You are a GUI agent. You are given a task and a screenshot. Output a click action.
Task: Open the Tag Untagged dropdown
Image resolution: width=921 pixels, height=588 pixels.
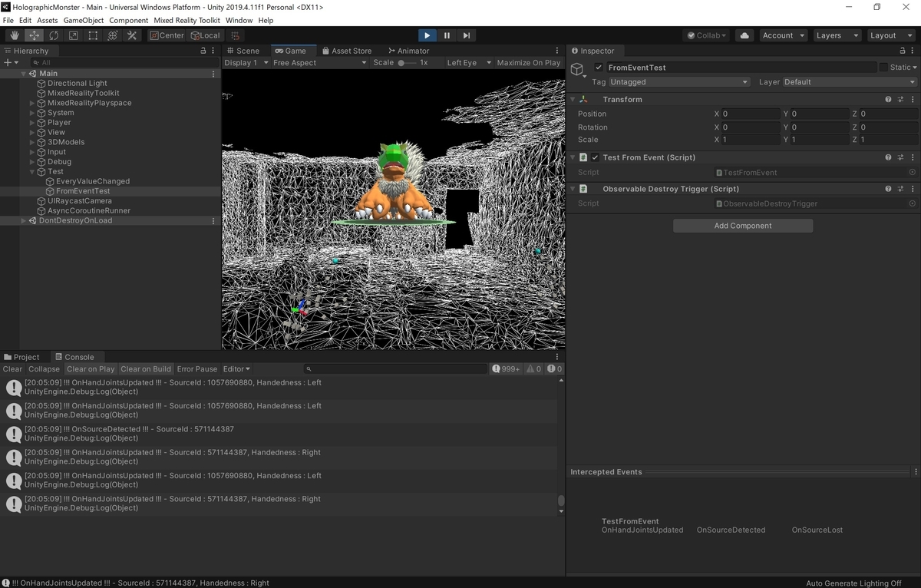[679, 82]
